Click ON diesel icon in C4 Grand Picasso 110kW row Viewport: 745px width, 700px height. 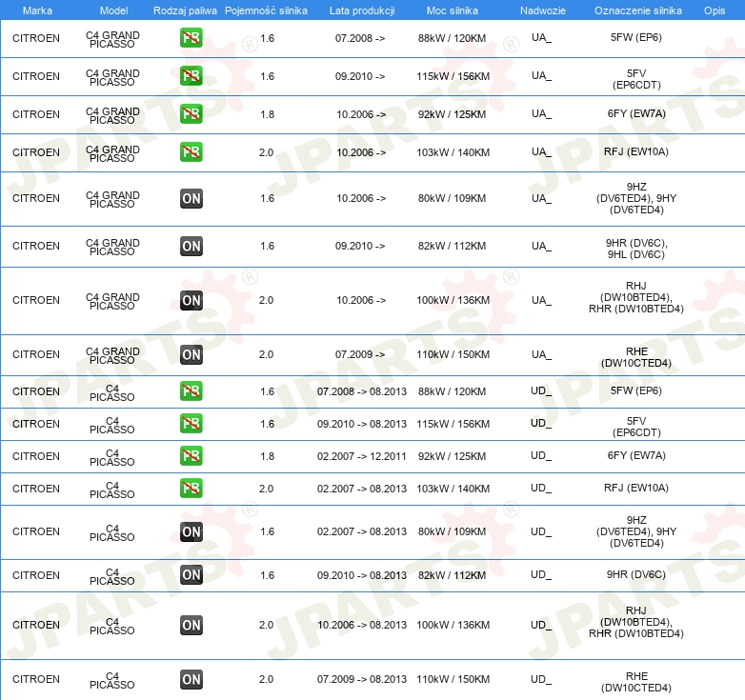tap(191, 354)
